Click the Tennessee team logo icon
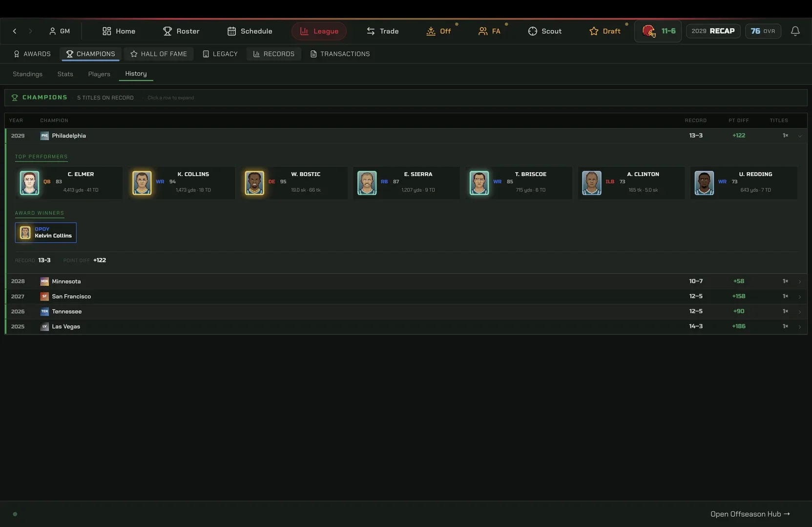Image resolution: width=812 pixels, height=527 pixels. coord(44,311)
